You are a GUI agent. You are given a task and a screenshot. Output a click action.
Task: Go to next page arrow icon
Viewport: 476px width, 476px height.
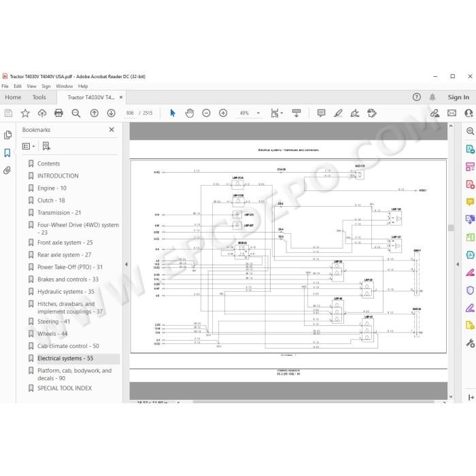click(111, 114)
